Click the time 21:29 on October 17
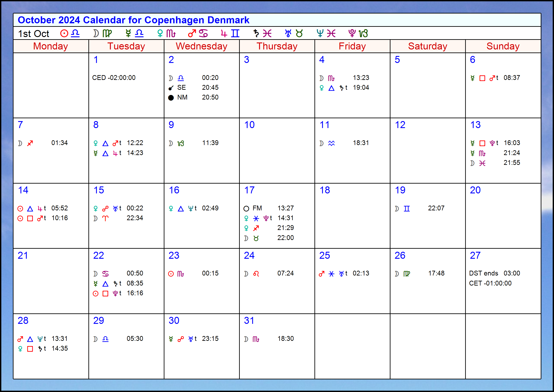 point(285,228)
